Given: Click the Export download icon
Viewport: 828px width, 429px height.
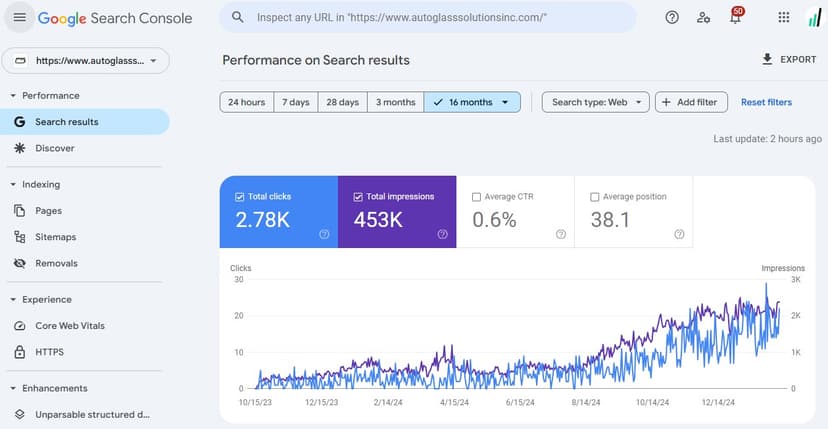Looking at the screenshot, I should pyautogui.click(x=768, y=59).
